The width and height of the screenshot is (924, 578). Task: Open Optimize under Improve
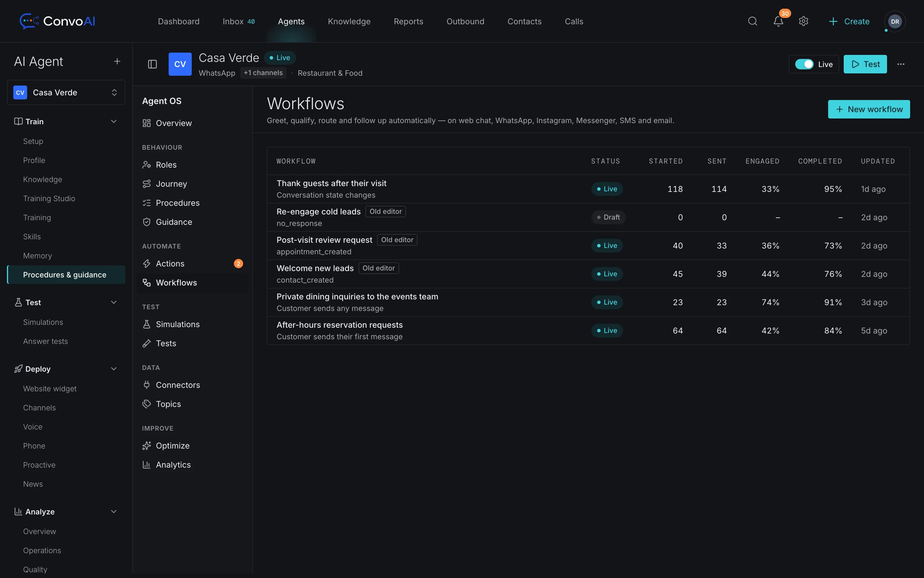(192, 446)
